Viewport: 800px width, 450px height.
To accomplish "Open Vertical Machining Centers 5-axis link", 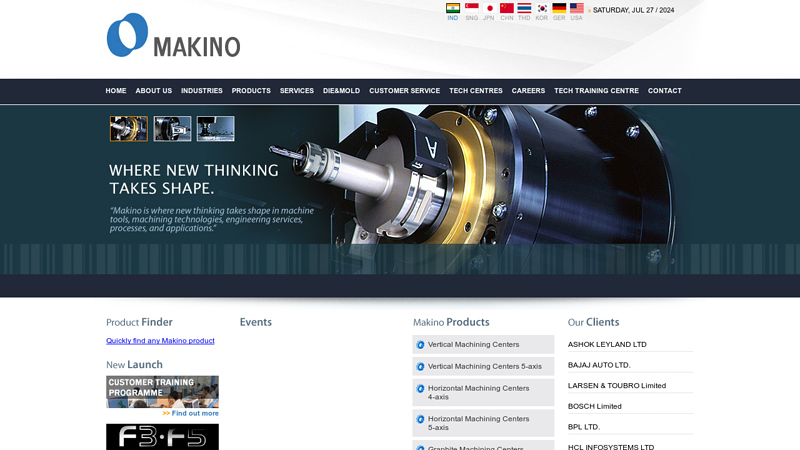I will point(485,367).
